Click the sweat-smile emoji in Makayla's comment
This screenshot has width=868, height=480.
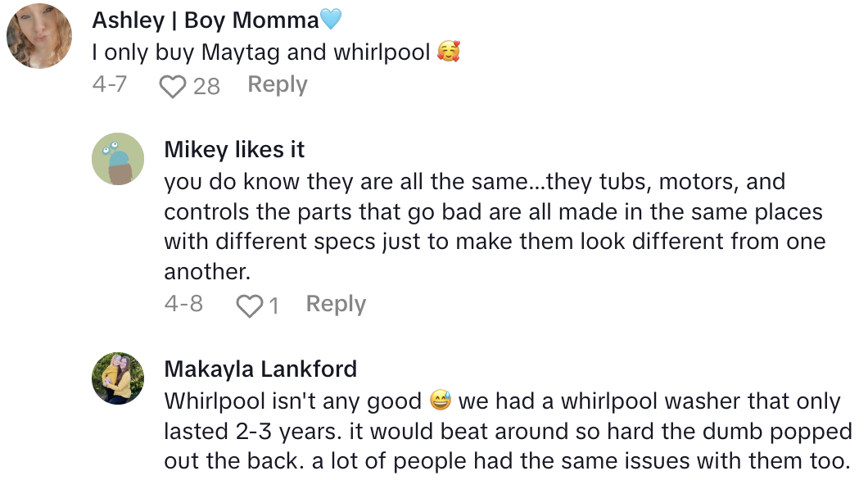click(x=441, y=401)
